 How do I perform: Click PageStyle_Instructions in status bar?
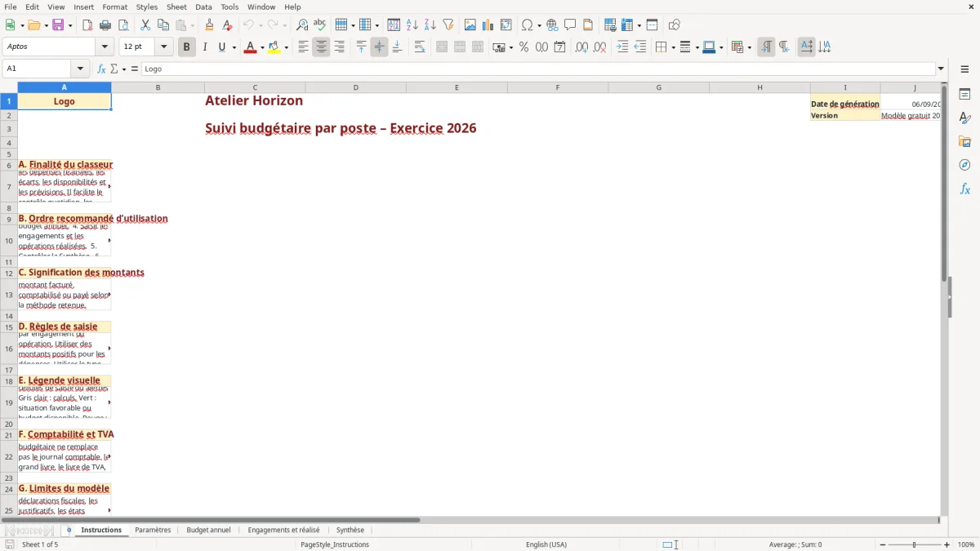coord(335,544)
